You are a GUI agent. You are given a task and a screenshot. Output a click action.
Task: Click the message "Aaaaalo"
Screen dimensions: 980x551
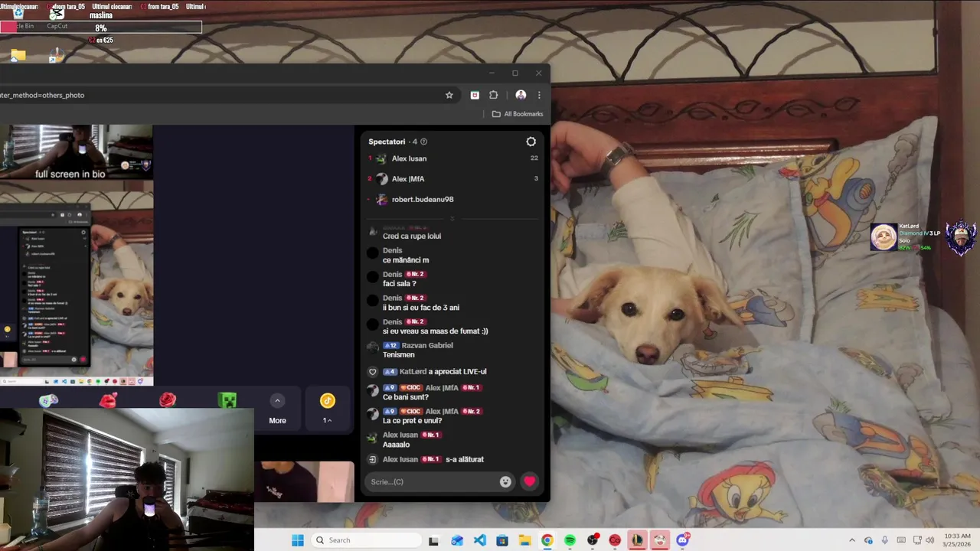[397, 445]
